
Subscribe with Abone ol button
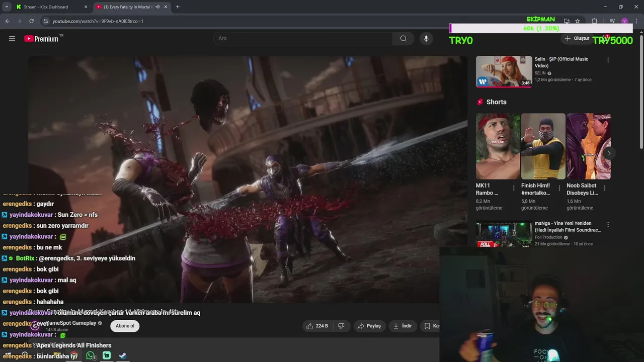pos(125,326)
